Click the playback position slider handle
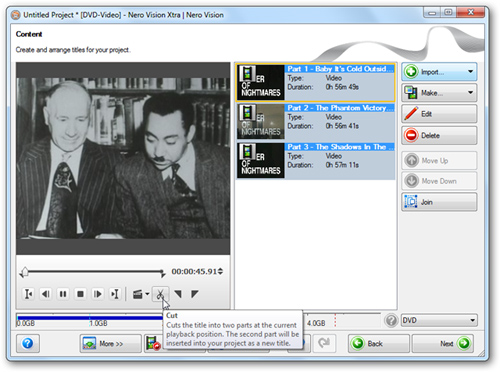This screenshot has width=500, height=372. click(x=24, y=272)
